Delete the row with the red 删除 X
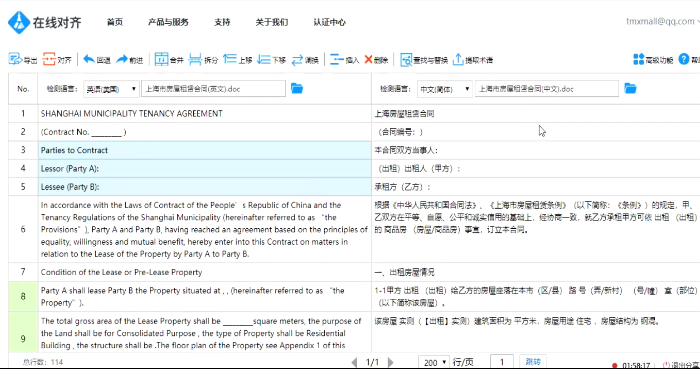The height and width of the screenshot is (369, 700). coord(376,59)
